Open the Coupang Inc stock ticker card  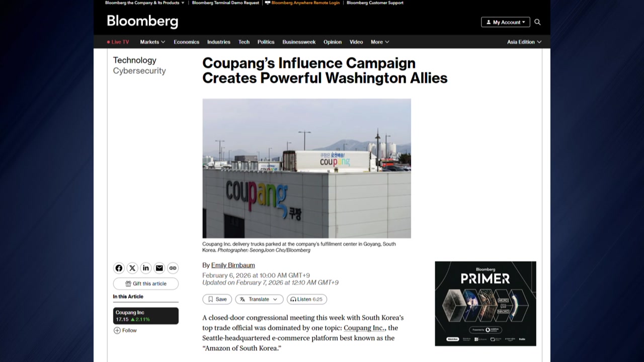click(x=146, y=316)
